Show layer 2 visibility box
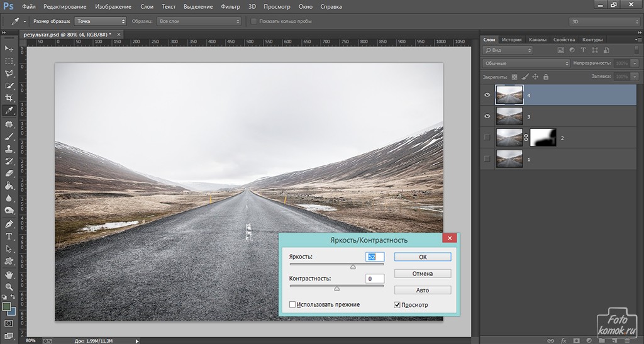This screenshot has width=644, height=344. 487,138
